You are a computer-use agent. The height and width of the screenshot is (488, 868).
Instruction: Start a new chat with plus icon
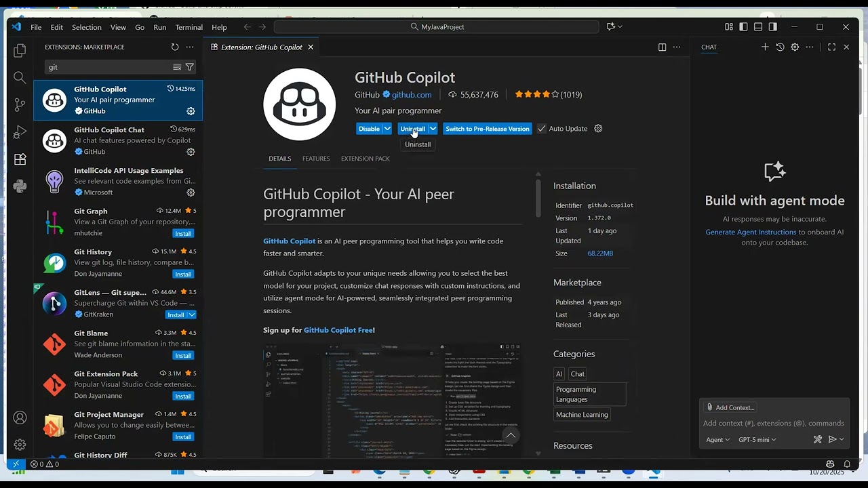765,47
